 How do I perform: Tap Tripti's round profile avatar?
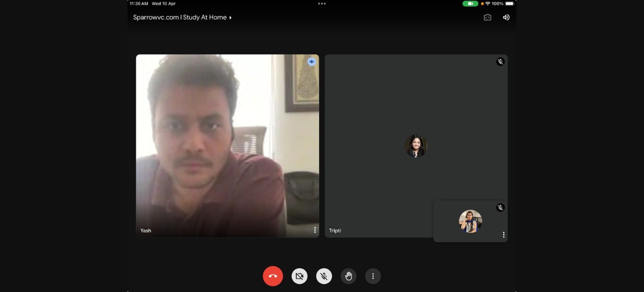click(416, 146)
